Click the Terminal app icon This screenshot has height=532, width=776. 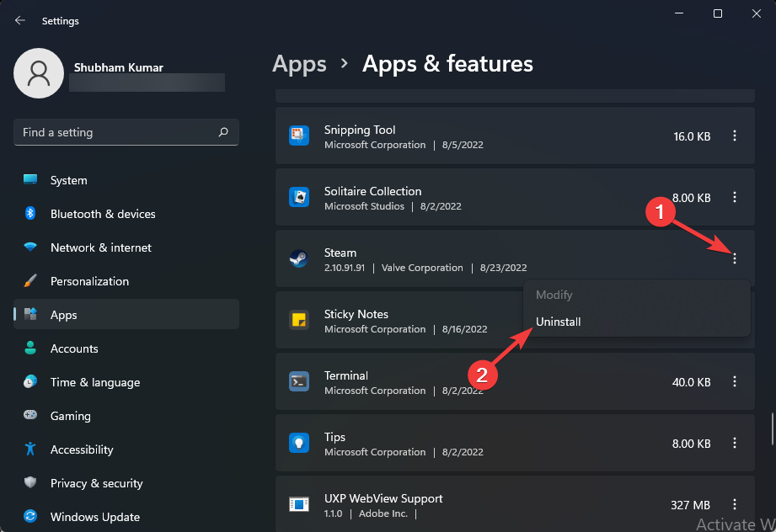299,381
